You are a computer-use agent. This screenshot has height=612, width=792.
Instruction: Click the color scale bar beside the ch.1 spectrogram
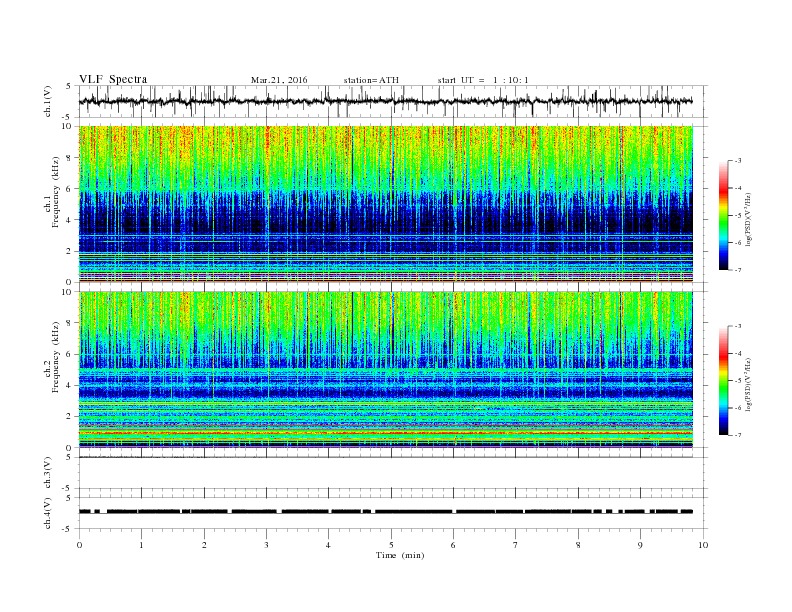(x=724, y=215)
